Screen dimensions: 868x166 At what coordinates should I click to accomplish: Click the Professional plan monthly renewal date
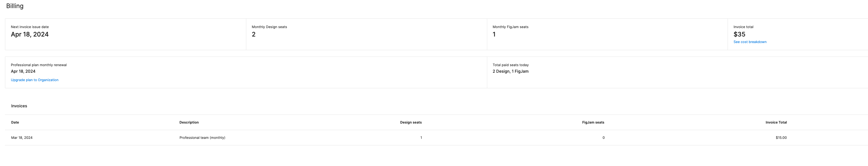(x=23, y=71)
